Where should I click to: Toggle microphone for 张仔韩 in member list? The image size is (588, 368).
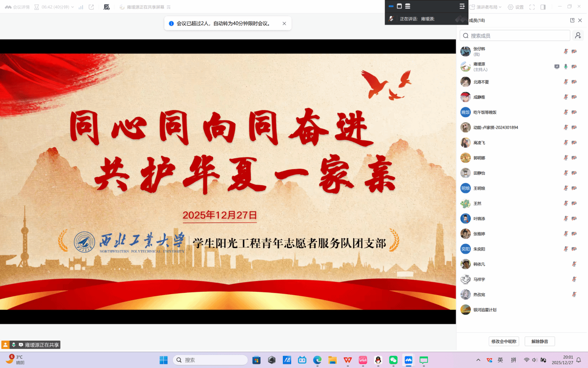point(566,51)
